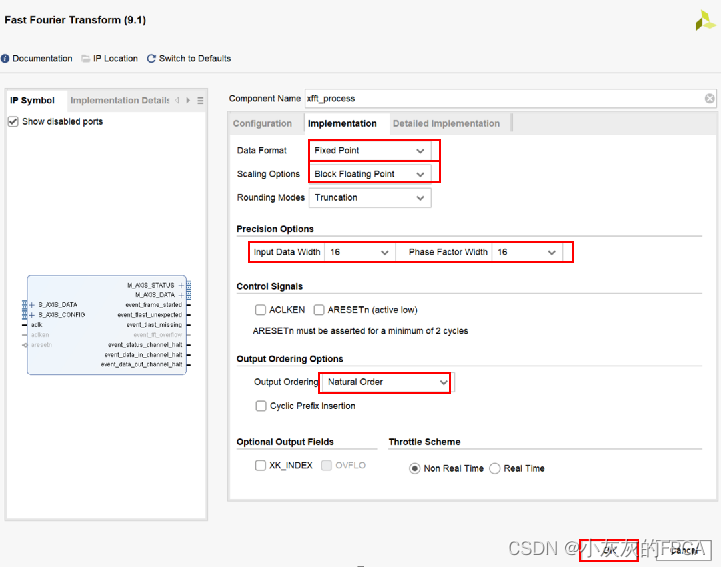Viewport: 721px width, 567px height.
Task: Toggle the OVFLO checkbox
Action: 326,465
